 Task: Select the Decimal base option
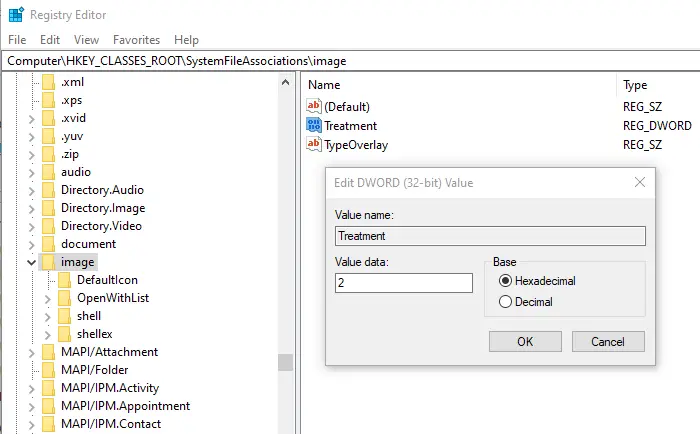505,301
